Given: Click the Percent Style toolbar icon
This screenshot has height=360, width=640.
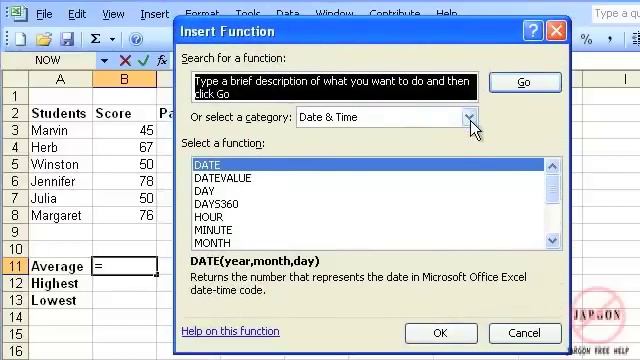Looking at the screenshot, I should [x=586, y=39].
